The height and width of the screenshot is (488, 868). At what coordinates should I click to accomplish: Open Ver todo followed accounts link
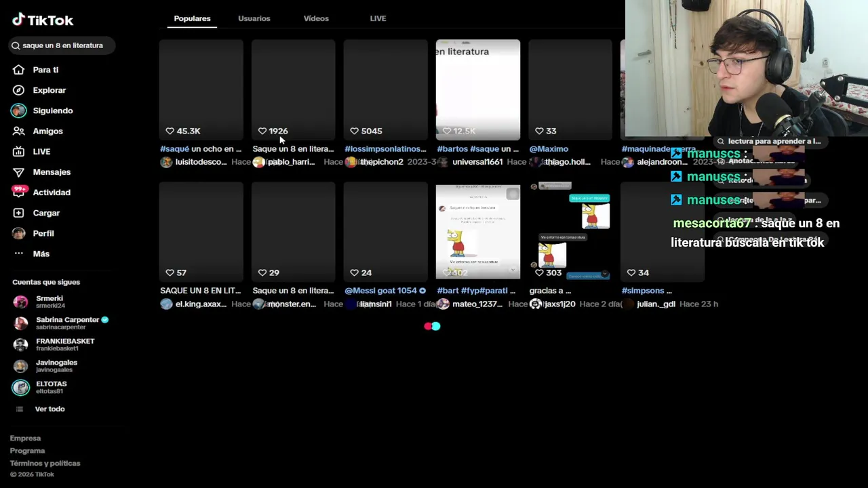click(50, 409)
